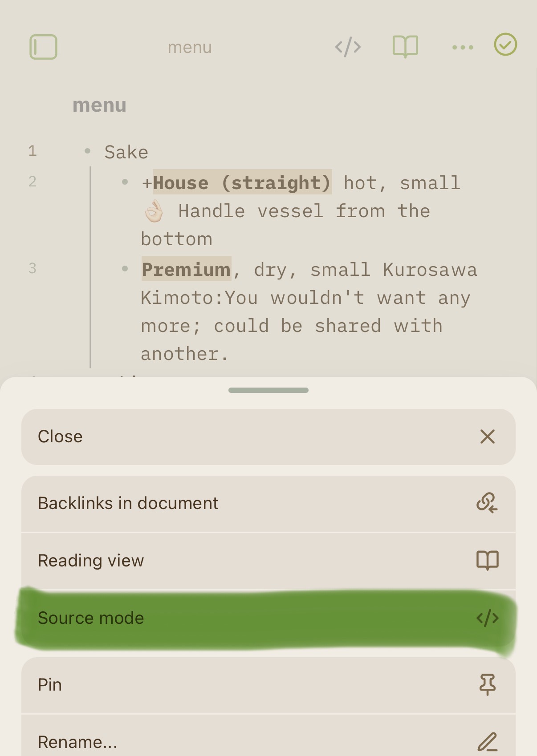537x756 pixels.
Task: Click the pin icon in menu
Action: click(488, 684)
